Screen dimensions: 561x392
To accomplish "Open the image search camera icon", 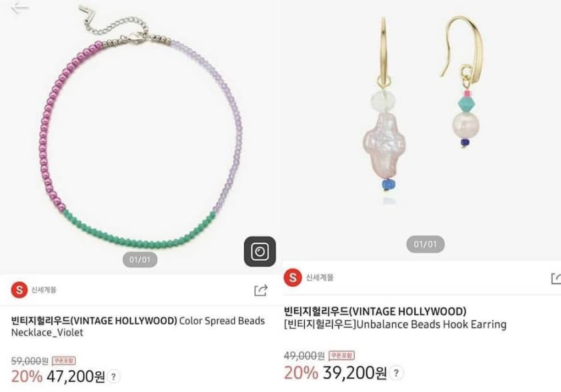I will coord(259,251).
